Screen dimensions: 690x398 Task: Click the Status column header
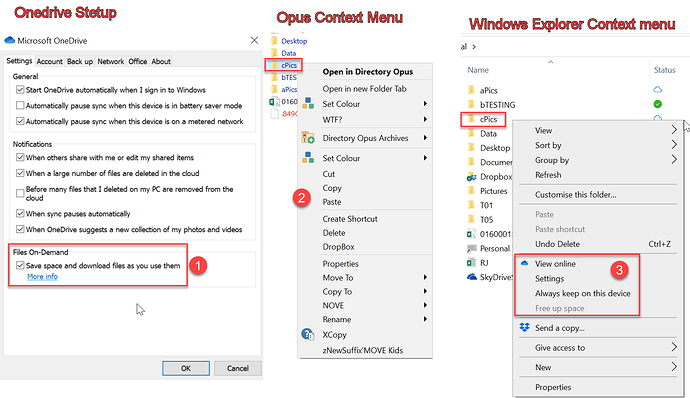[x=664, y=70]
